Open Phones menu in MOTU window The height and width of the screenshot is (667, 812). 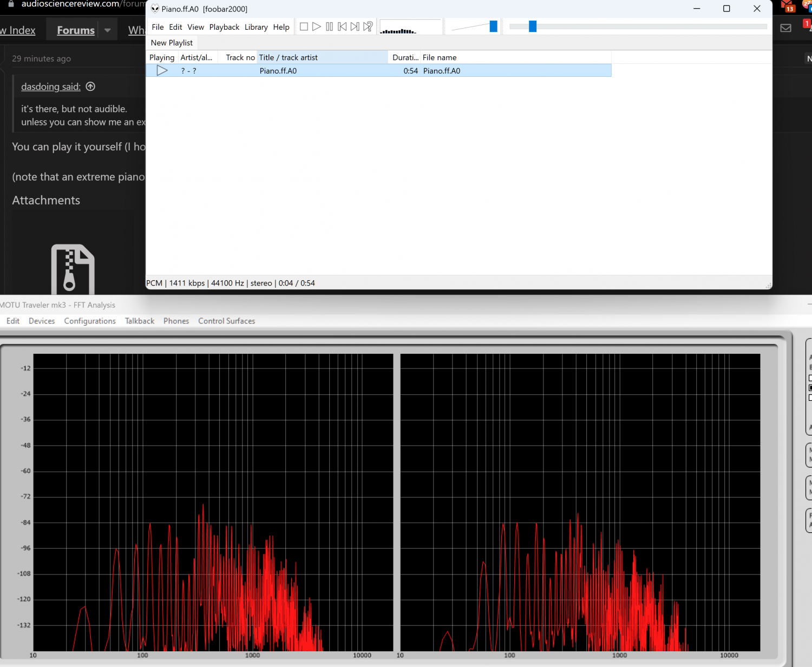tap(176, 321)
